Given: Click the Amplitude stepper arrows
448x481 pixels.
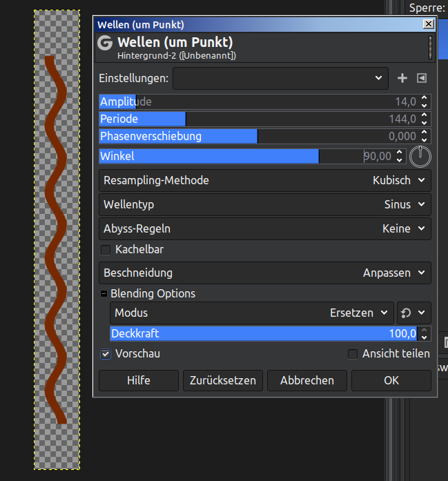Looking at the screenshot, I should point(425,101).
